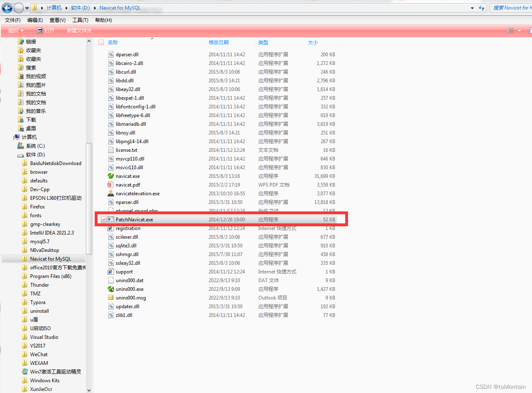Open the 组织 dropdown

pos(16,31)
